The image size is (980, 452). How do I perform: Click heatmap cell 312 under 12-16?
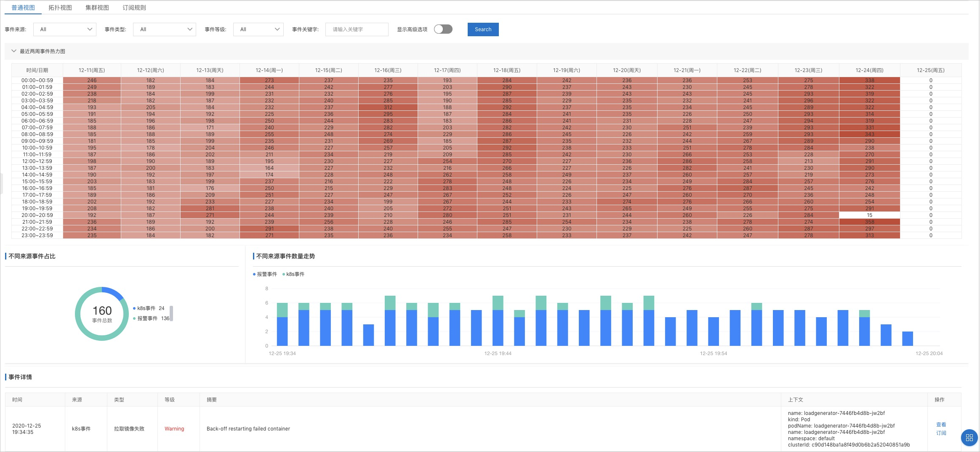tap(388, 107)
